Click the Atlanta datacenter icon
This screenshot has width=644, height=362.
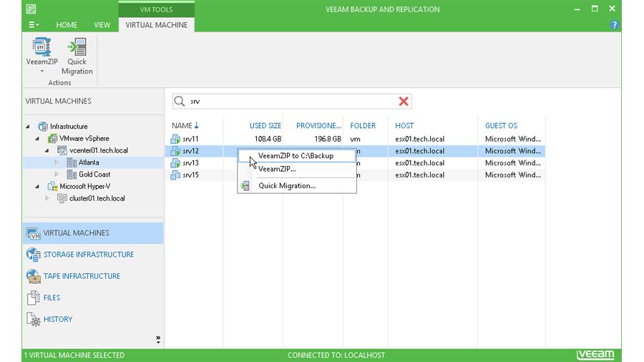tap(72, 162)
